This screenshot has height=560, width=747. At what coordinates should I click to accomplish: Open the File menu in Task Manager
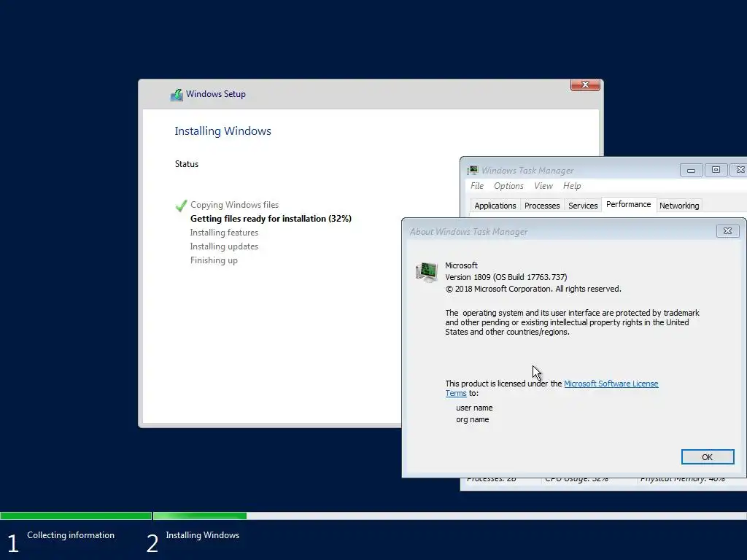[x=477, y=186]
